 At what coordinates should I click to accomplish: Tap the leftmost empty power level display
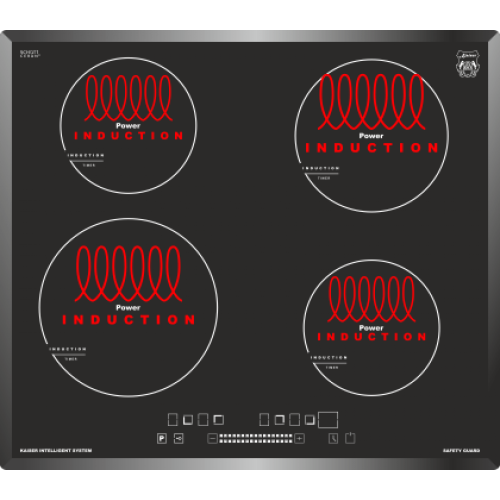[x=172, y=420]
